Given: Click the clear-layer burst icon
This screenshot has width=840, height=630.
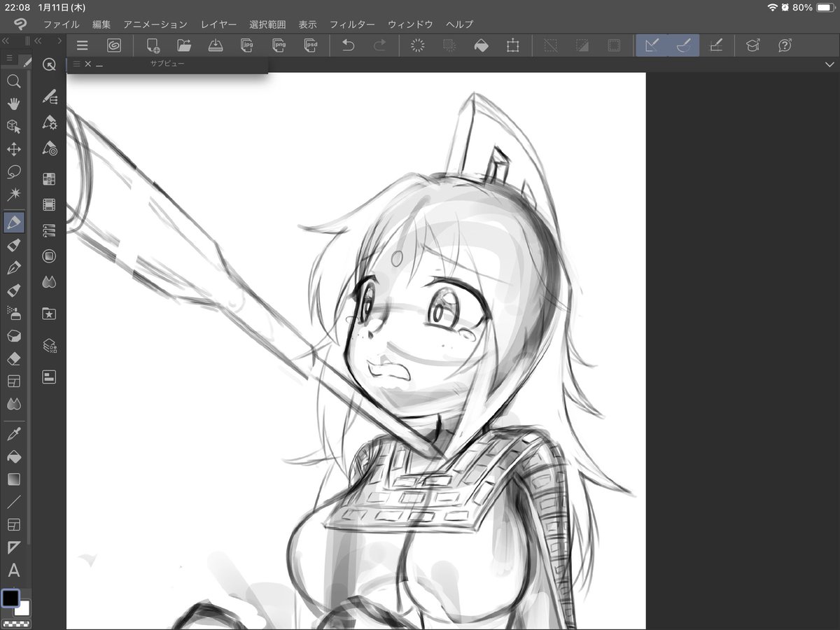Looking at the screenshot, I should [x=418, y=46].
